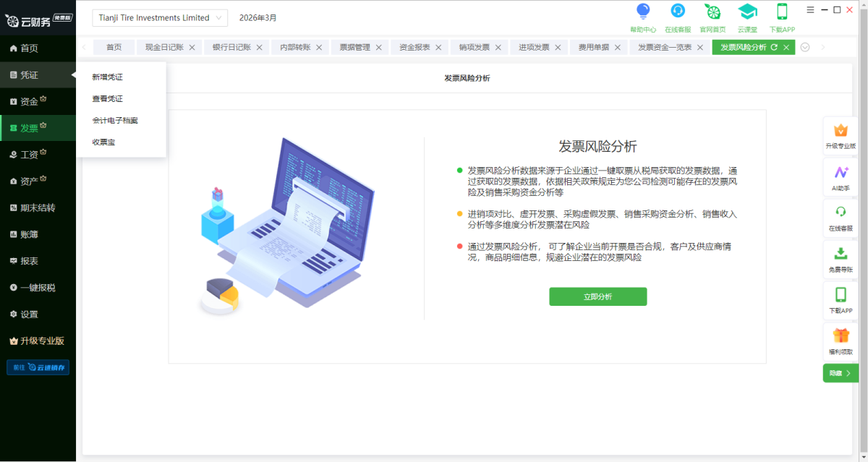Click the 免费导账 import icon

pos(841,254)
